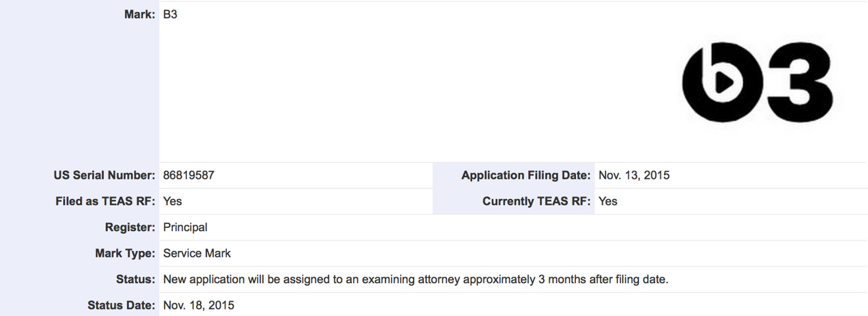Select the Mark value B3
Screen dimensions: 868x316
(x=170, y=14)
